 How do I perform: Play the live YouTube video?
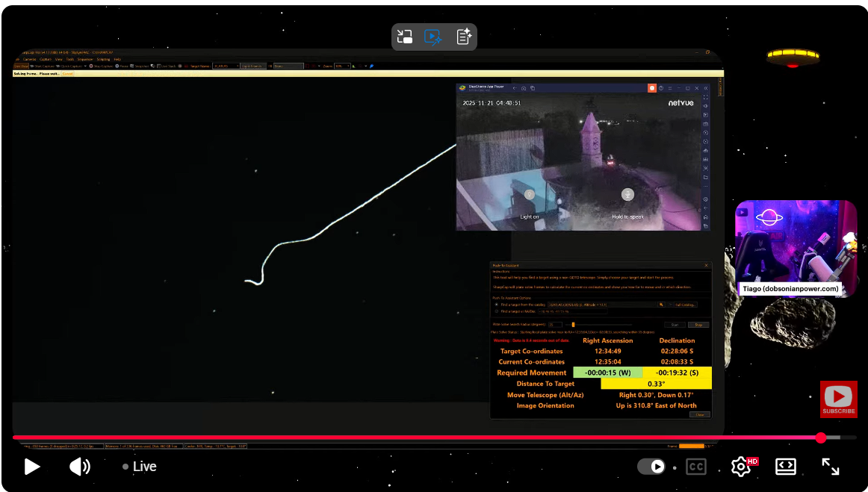pos(32,467)
